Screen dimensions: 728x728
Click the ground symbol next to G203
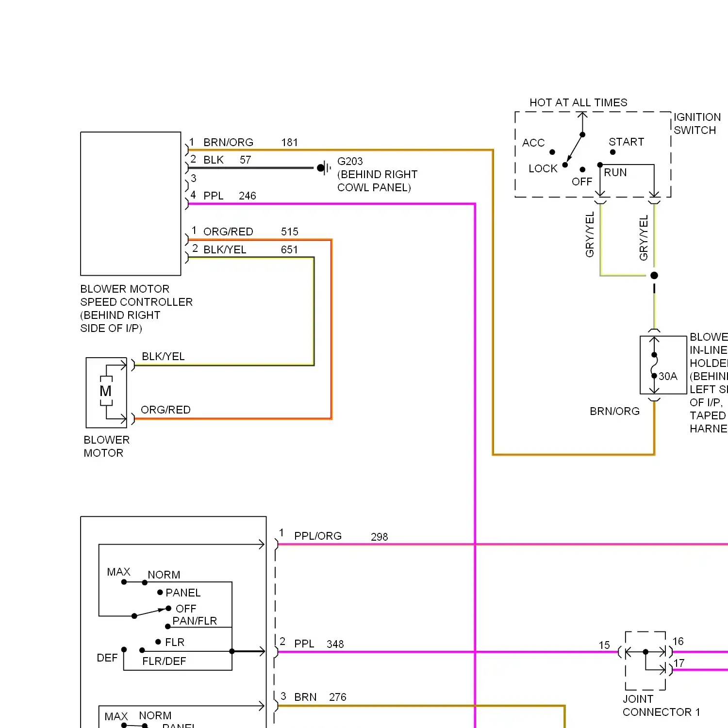324,168
